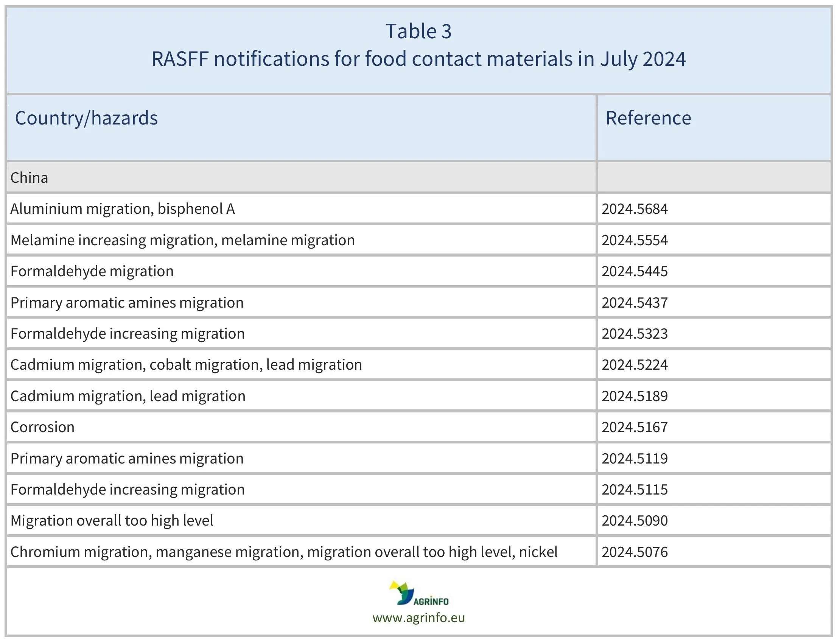Click 'Aluminium migration, bisphenol A' cell

301,209
